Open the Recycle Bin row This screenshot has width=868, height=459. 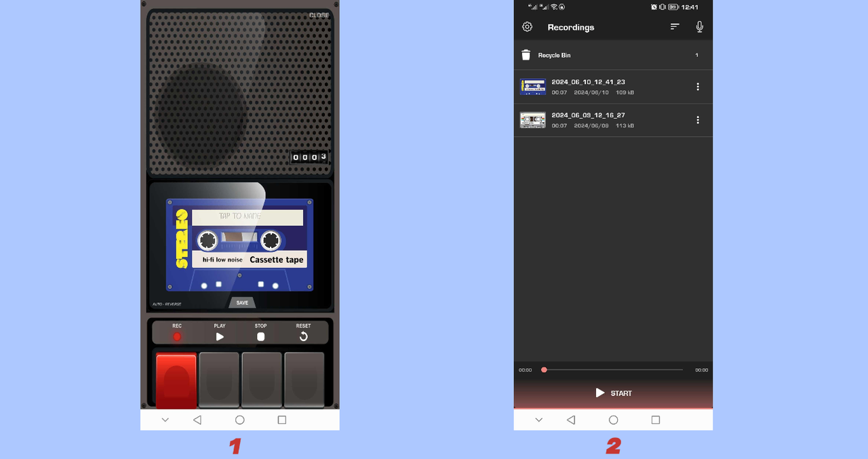tap(613, 55)
